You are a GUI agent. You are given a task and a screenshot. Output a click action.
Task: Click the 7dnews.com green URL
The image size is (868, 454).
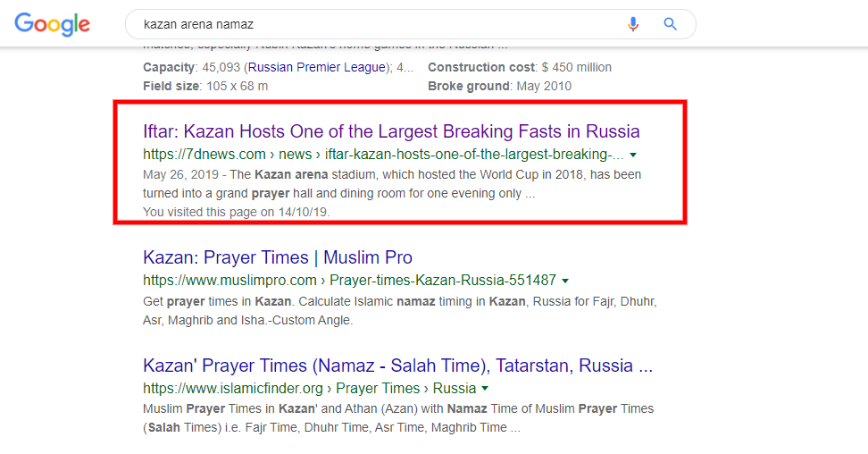pos(383,154)
